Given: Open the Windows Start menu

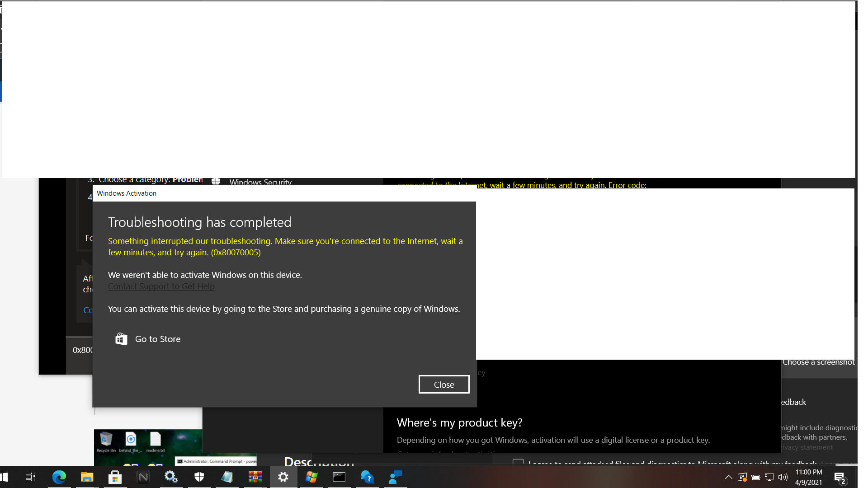Looking at the screenshot, I should coord(4,477).
